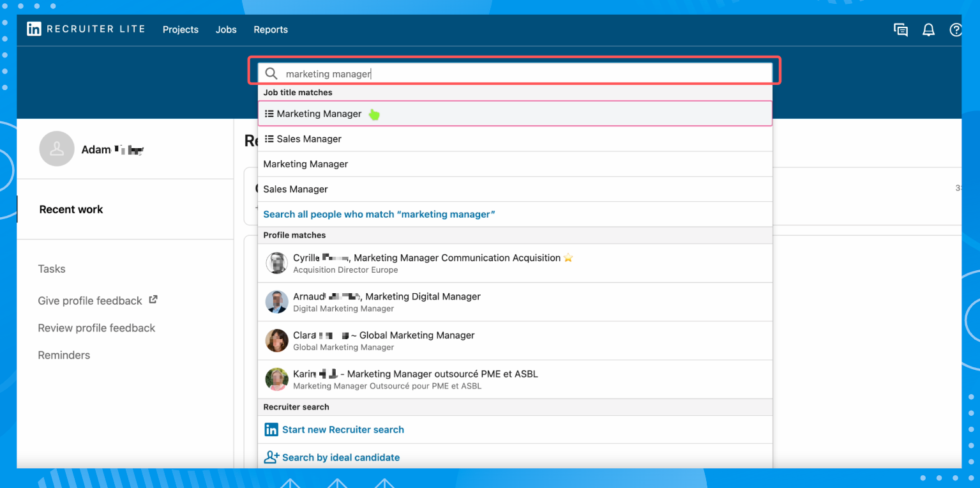This screenshot has width=980, height=488.
Task: Click external link icon beside Give profile feedback
Action: tap(153, 299)
